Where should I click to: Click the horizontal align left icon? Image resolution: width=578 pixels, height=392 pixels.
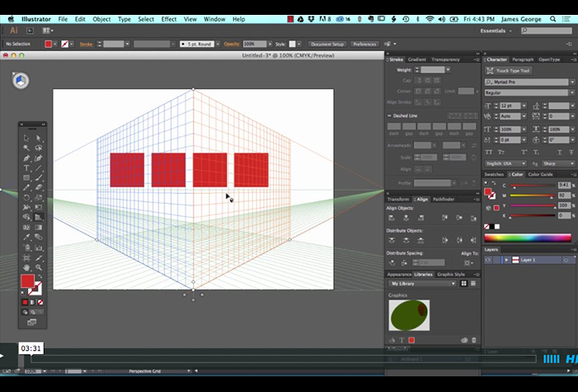[x=391, y=218]
